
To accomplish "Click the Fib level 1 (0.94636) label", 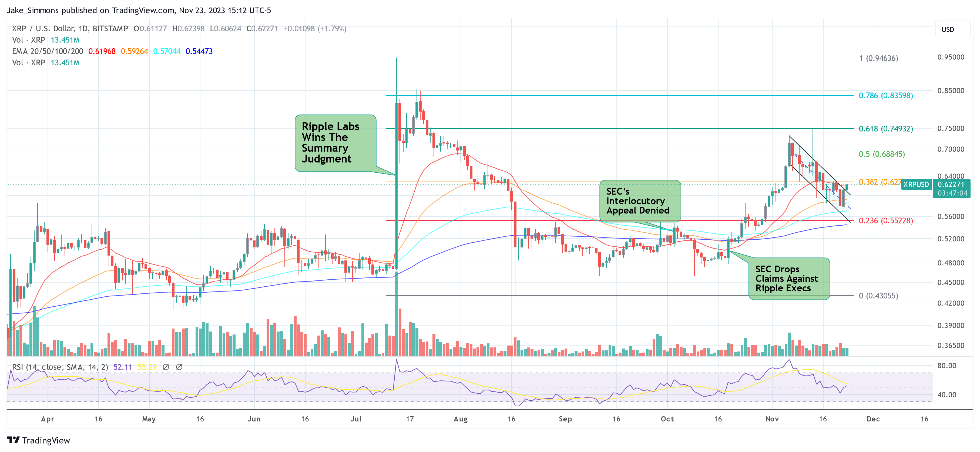I will pos(878,58).
